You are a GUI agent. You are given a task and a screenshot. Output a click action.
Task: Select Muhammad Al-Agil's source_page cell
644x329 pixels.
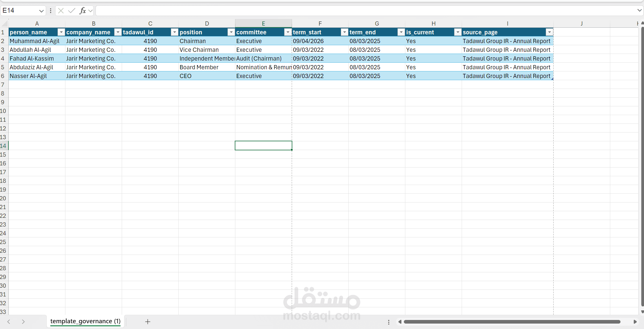coord(507,41)
